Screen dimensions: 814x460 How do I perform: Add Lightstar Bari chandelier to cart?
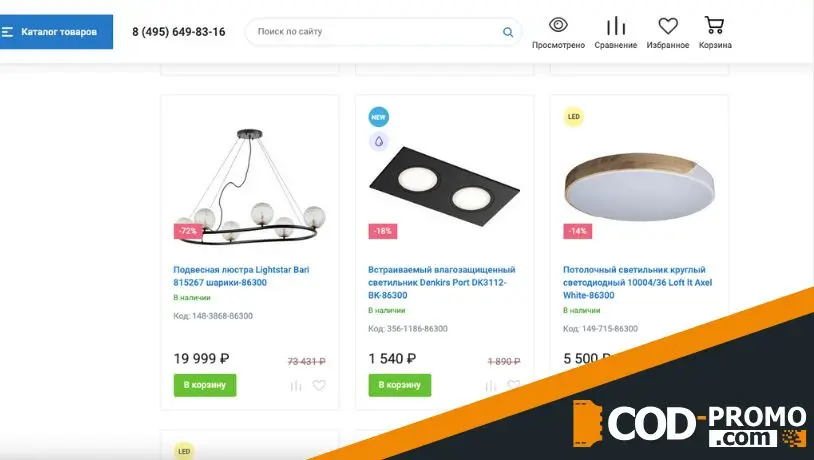coord(205,385)
